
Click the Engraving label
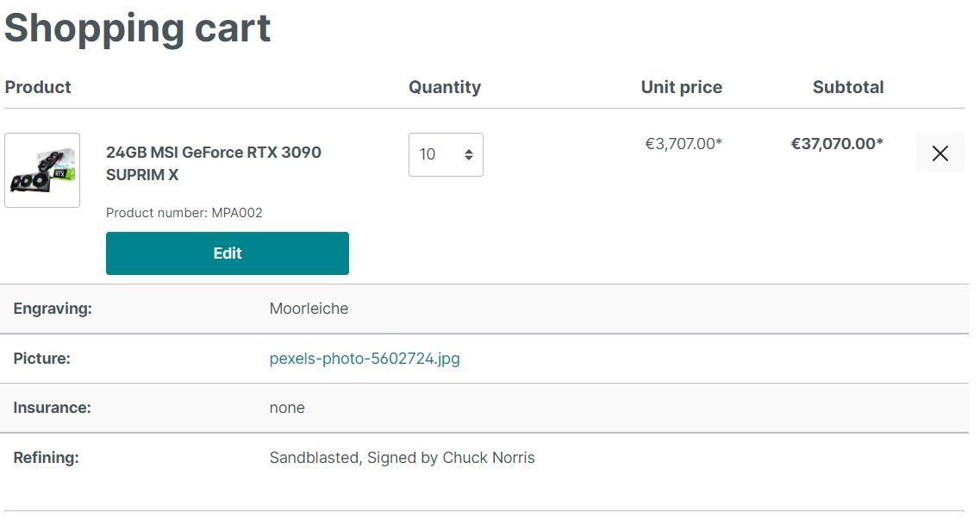pyautogui.click(x=53, y=309)
